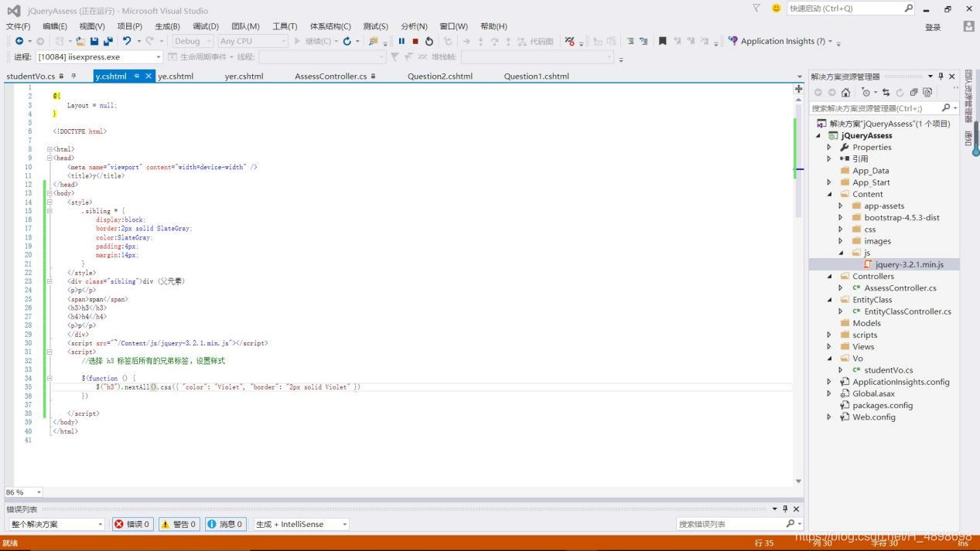This screenshot has height=551, width=980.
Task: Stop debugging with the red square icon
Action: click(x=415, y=41)
